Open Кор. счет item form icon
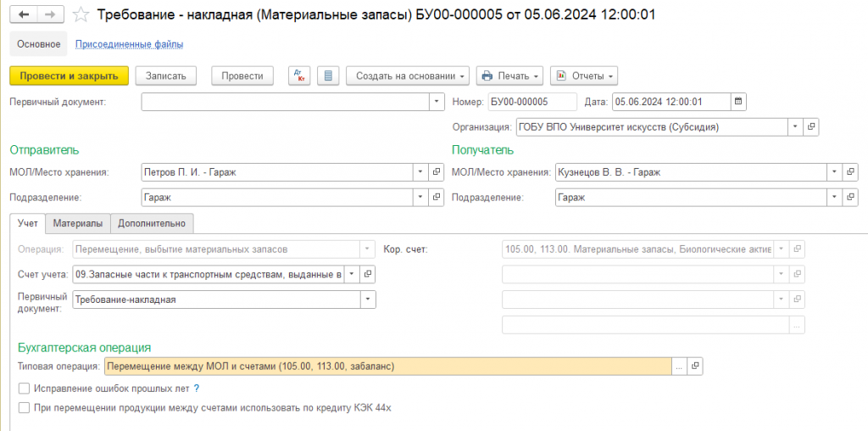This screenshot has width=868, height=431. click(797, 249)
